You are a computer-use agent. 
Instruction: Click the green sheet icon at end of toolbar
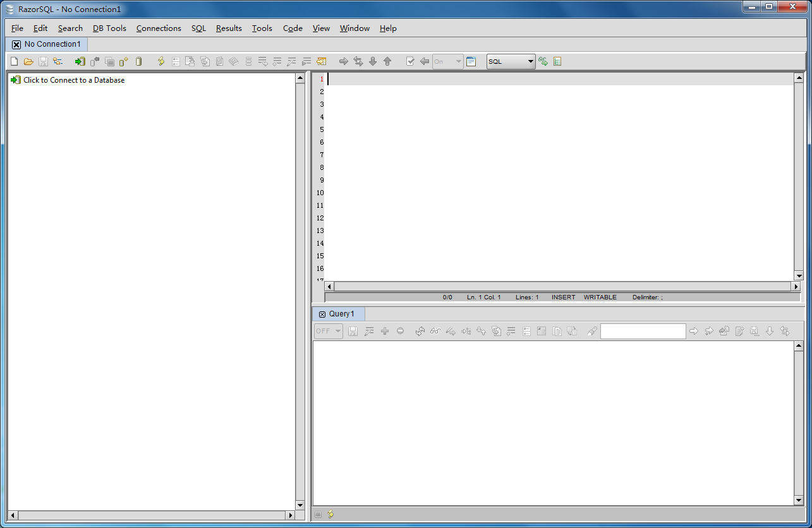pos(557,61)
